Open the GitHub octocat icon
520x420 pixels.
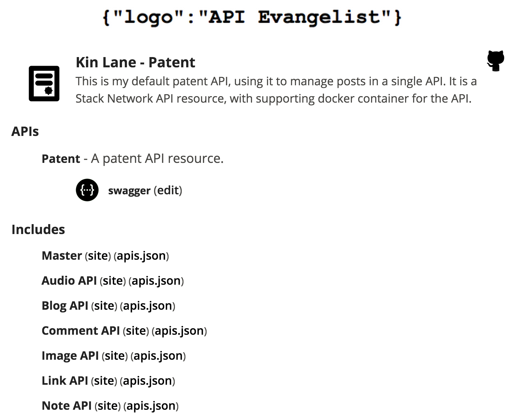click(x=495, y=61)
